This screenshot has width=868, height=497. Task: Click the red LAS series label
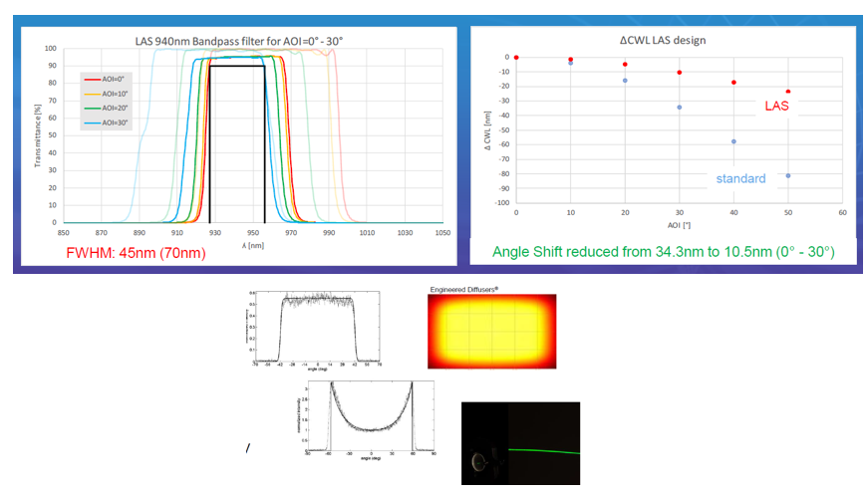[x=777, y=106]
